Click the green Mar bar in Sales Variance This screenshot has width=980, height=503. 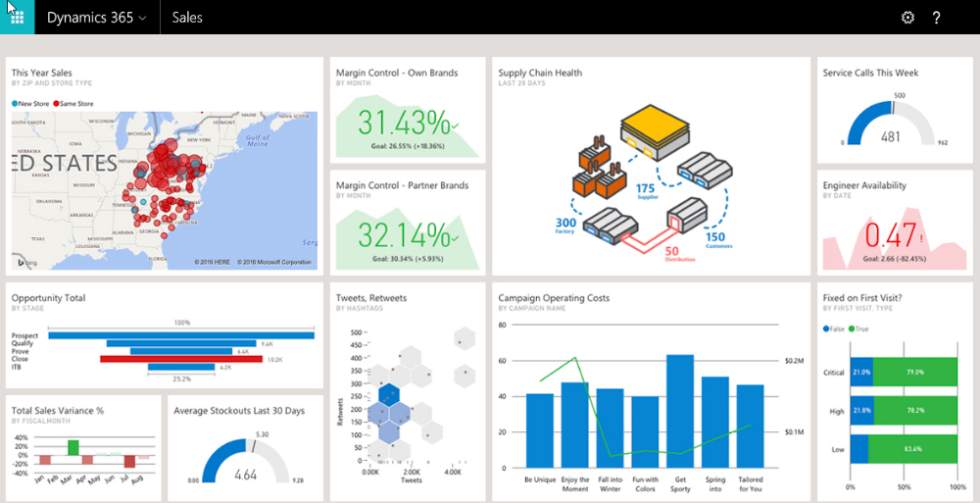click(x=73, y=447)
